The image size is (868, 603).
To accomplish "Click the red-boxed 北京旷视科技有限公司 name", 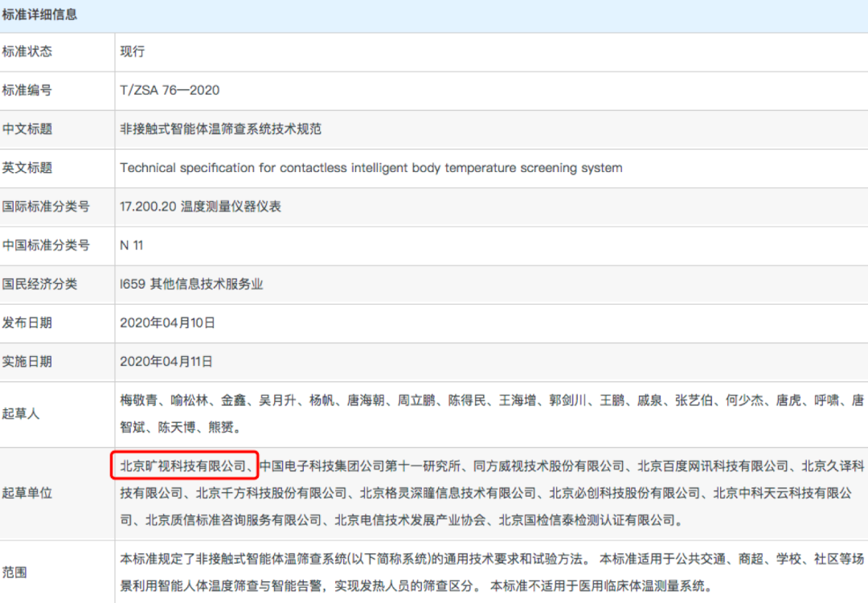I will click(x=183, y=466).
